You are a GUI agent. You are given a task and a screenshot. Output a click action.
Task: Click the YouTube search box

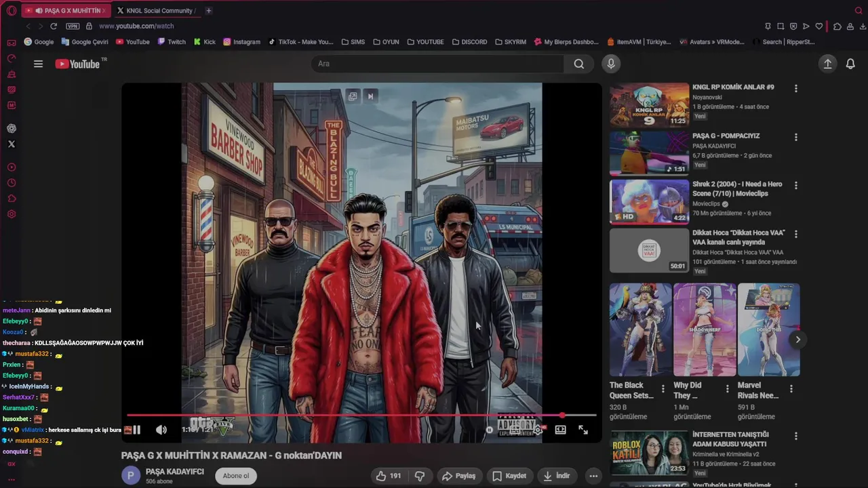tap(437, 64)
